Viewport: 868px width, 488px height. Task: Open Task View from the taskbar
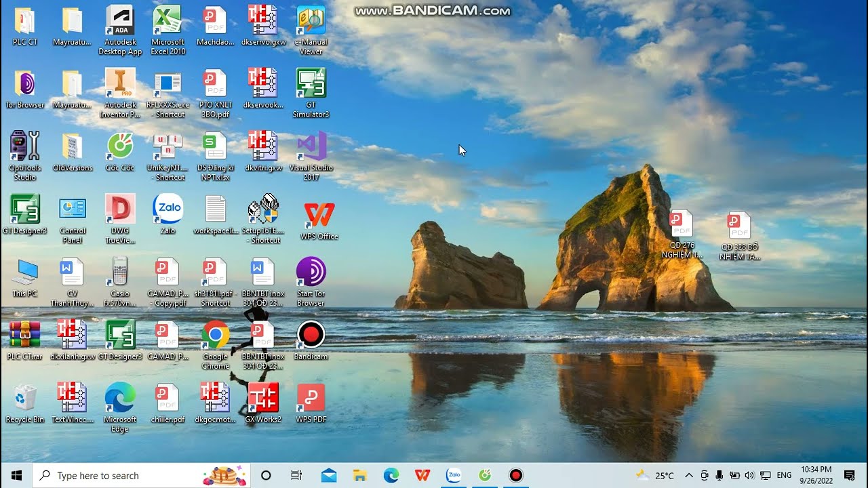click(x=296, y=475)
